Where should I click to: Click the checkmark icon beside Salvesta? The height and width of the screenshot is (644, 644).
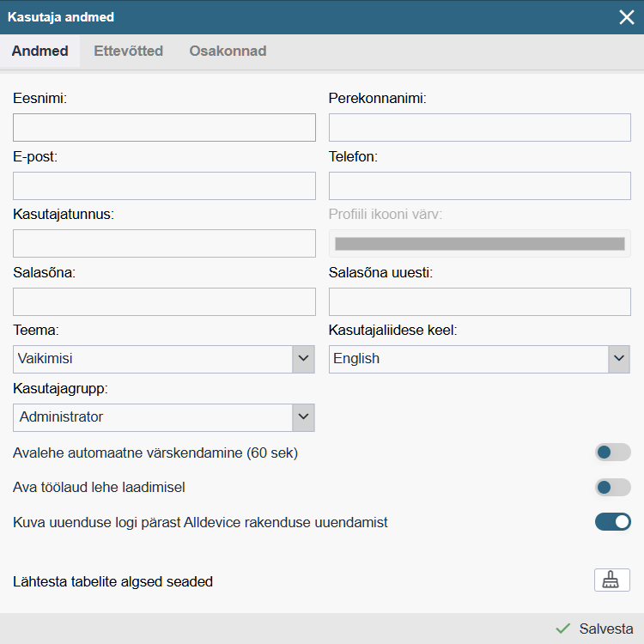563,629
